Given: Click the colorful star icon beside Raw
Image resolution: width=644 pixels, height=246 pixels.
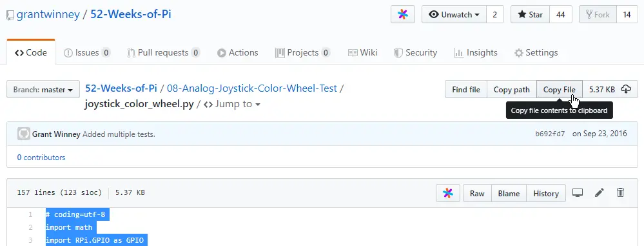Looking at the screenshot, I should [448, 193].
